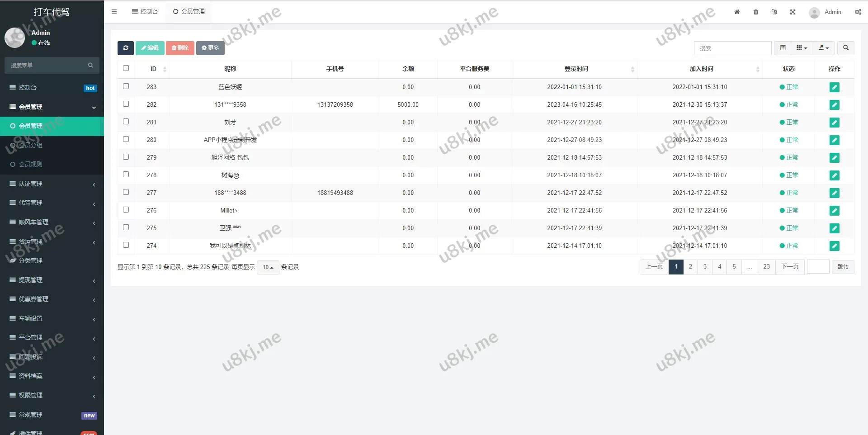
Task: Open the settings gears icon
Action: point(858,12)
